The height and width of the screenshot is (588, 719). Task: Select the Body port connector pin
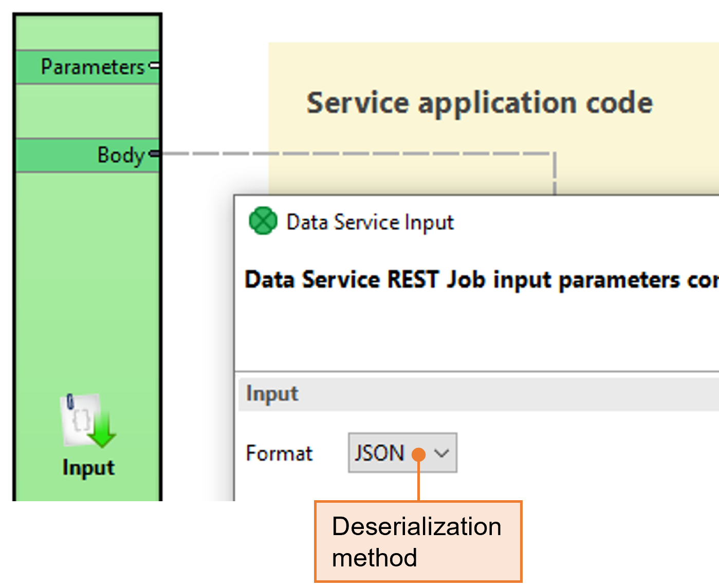pos(154,154)
